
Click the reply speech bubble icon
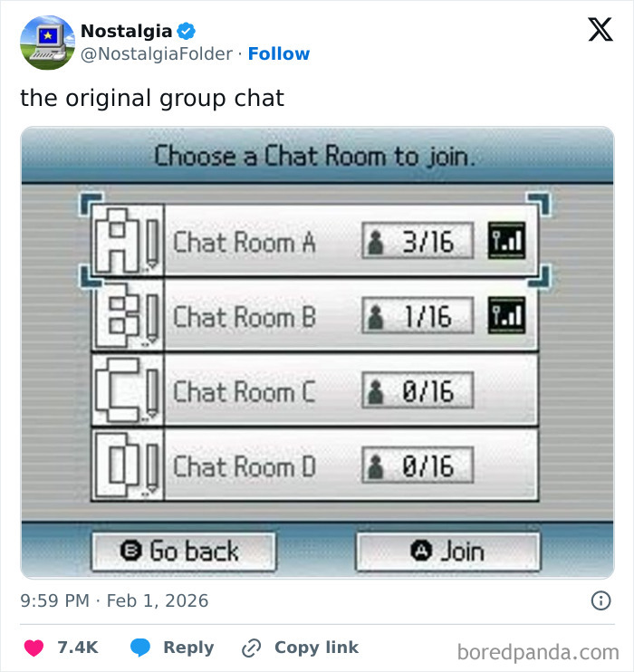(x=140, y=648)
